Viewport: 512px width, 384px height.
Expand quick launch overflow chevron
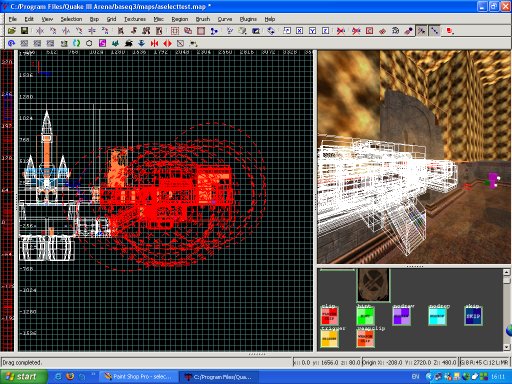[93, 375]
